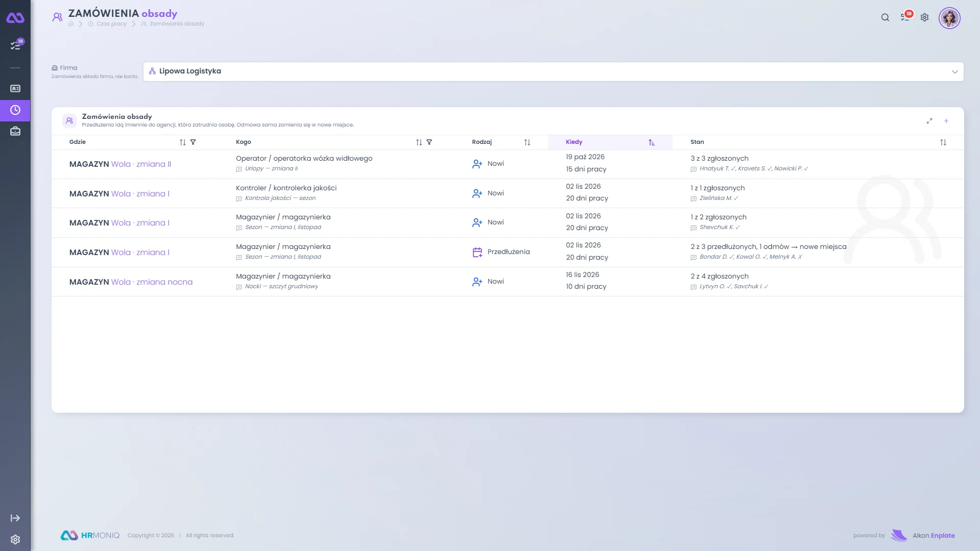The width and height of the screenshot is (980, 551).
Task: Add new order with plus icon
Action: point(946,121)
